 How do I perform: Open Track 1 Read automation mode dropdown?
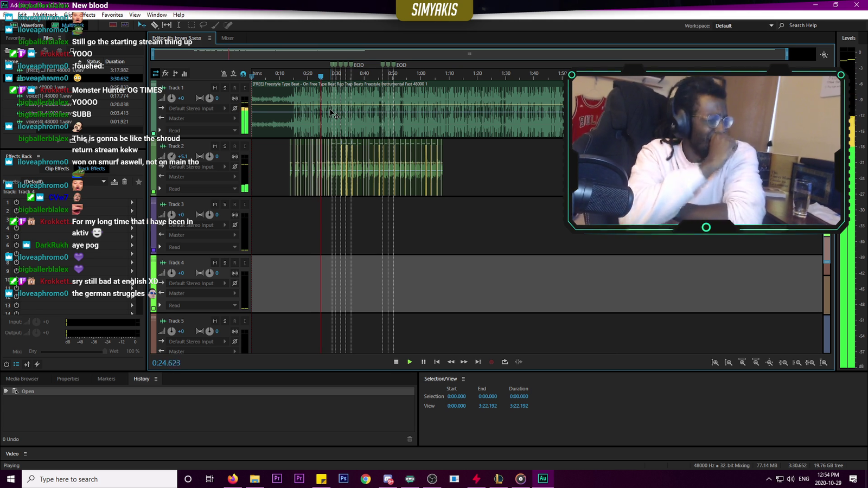pos(202,131)
